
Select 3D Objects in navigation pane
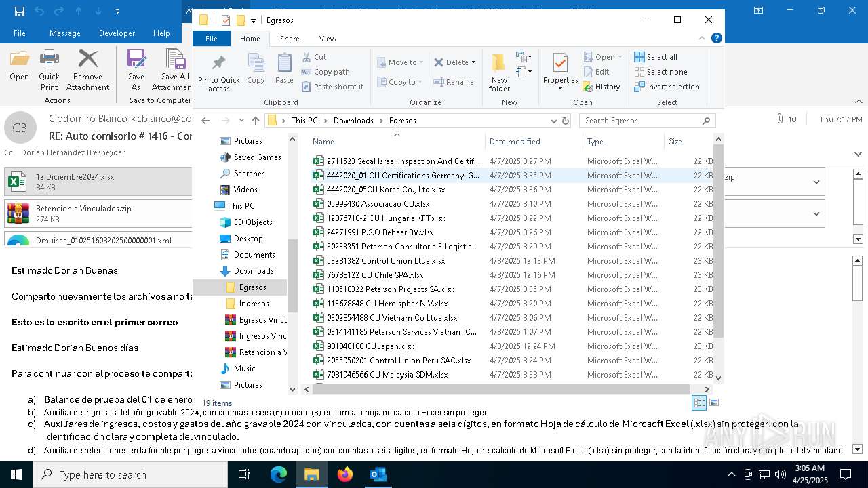click(x=253, y=222)
